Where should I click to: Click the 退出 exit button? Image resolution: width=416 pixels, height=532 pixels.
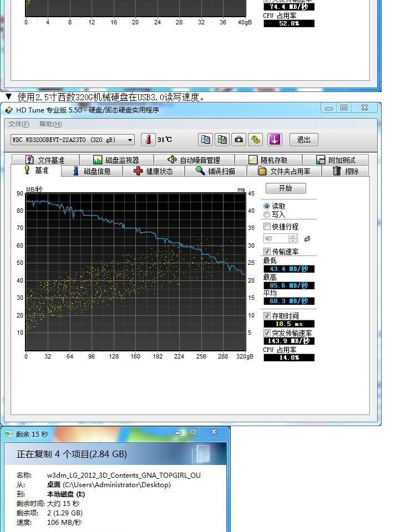[x=303, y=140]
